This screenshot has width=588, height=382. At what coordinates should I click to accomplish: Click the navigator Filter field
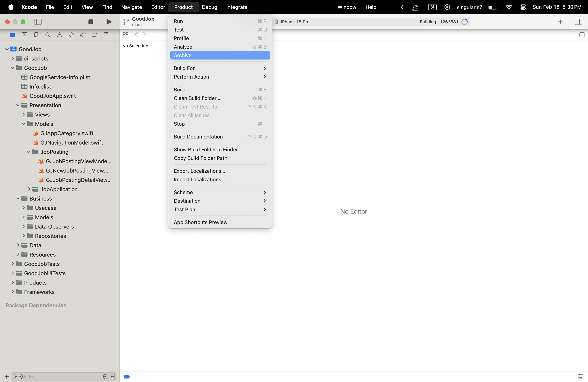[x=62, y=376]
